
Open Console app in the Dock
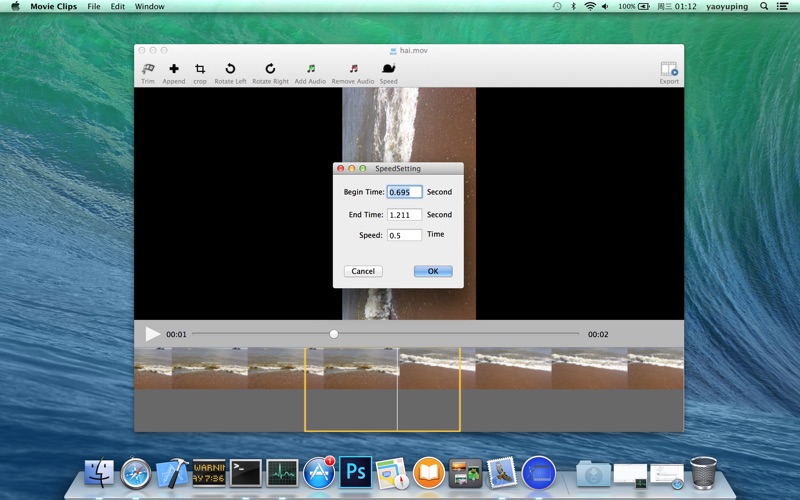209,473
